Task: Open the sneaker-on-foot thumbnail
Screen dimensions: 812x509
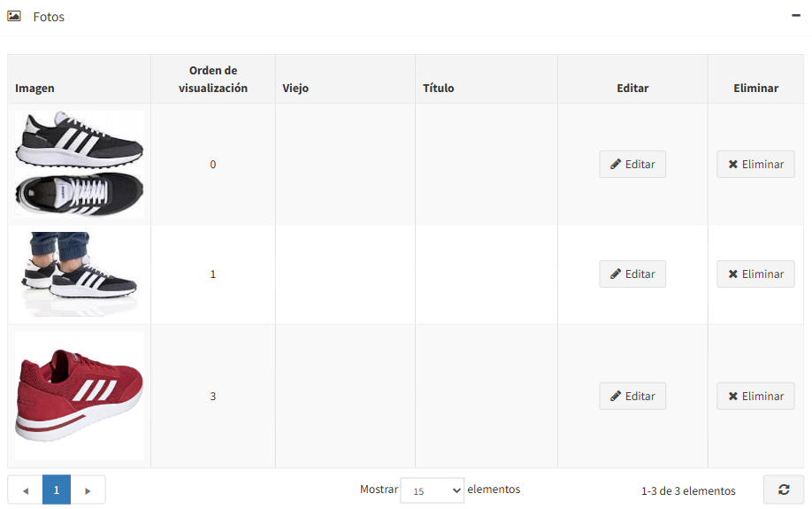Action: 79,274
